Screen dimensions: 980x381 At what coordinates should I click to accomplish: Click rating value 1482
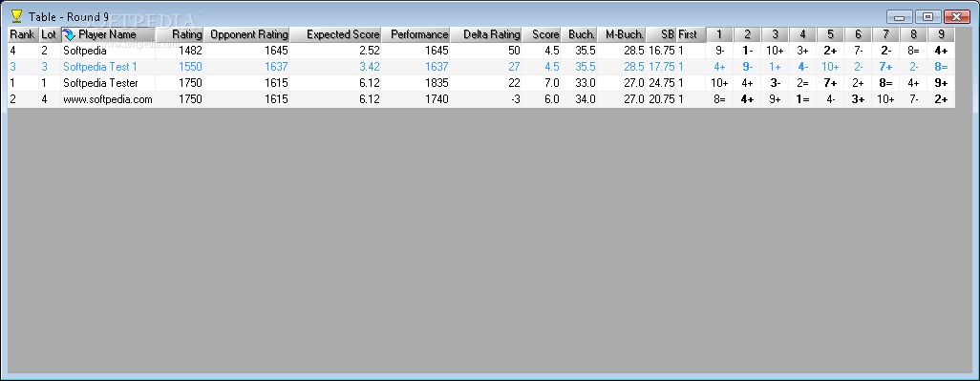click(191, 52)
